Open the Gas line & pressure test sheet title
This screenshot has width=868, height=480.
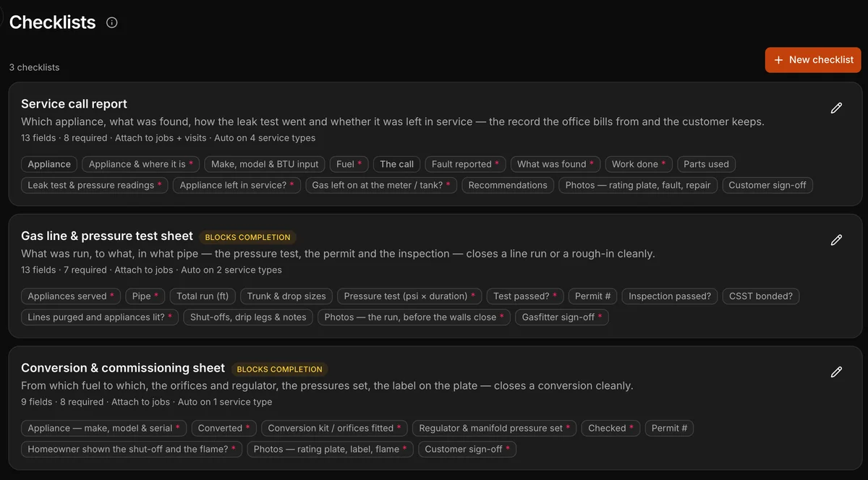pyautogui.click(x=107, y=236)
